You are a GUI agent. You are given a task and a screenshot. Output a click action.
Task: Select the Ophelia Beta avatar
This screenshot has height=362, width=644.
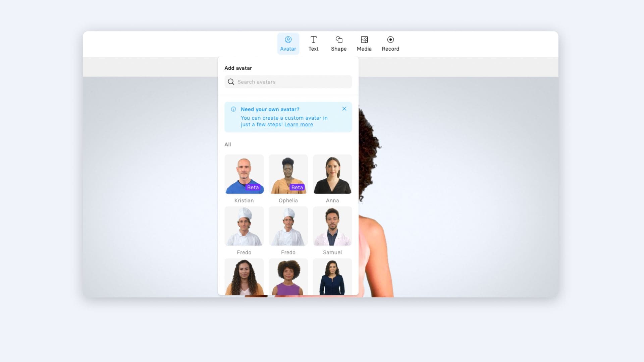click(288, 174)
